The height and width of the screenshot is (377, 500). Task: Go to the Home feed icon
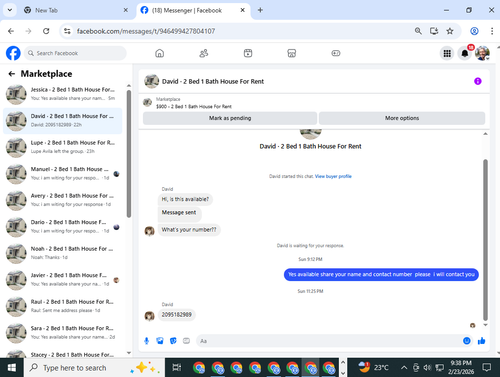click(x=160, y=53)
